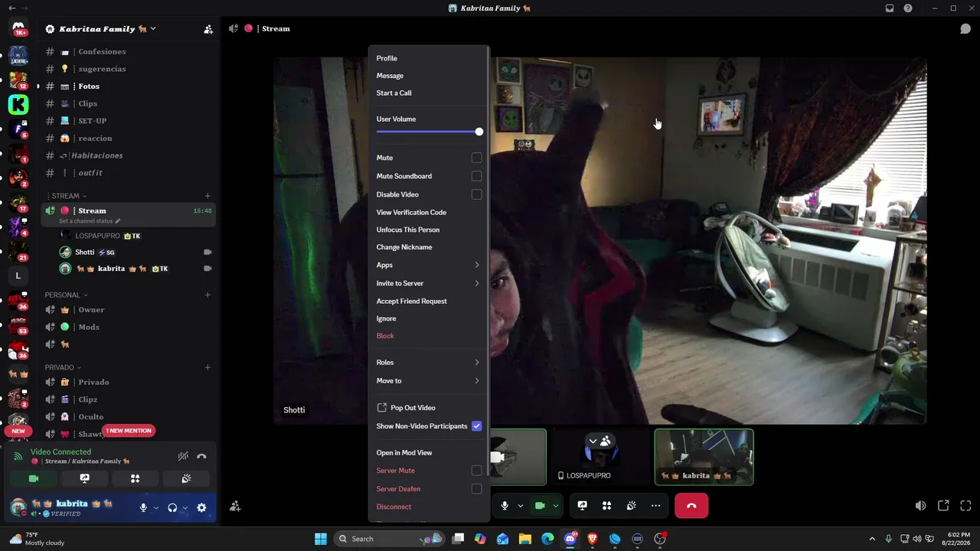Jump to the 1 NEW MENTION pill
980x551 pixels.
pyautogui.click(x=129, y=431)
